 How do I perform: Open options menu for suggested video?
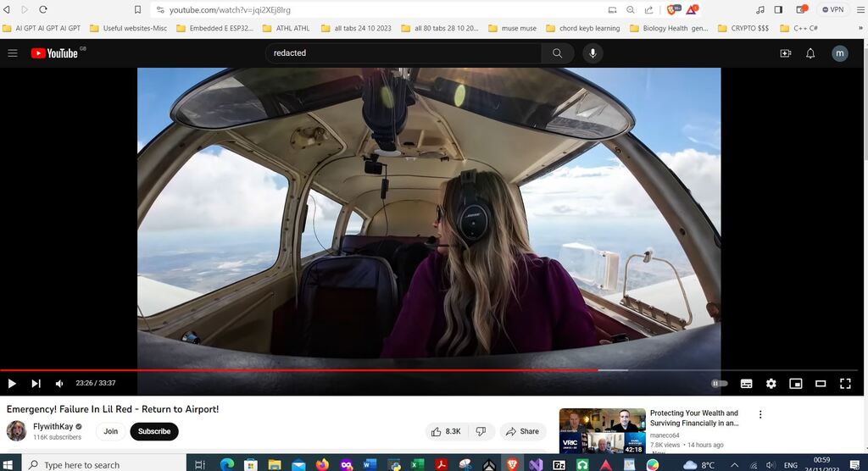pyautogui.click(x=760, y=415)
